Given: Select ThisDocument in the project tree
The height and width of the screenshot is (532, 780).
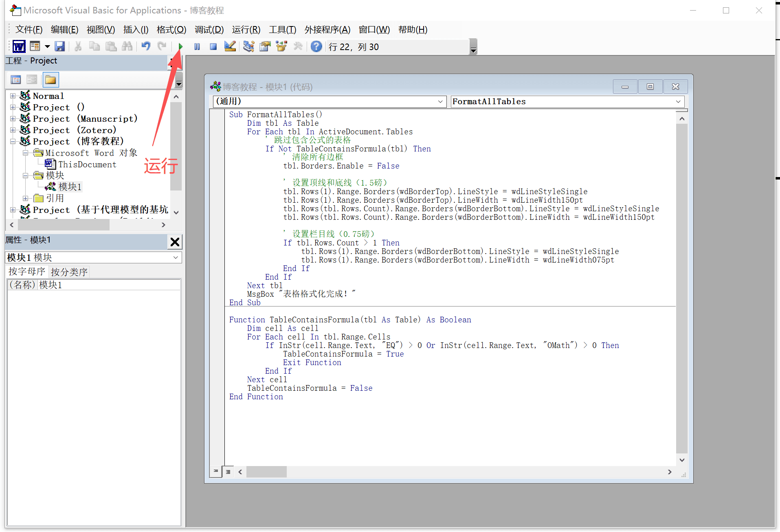Looking at the screenshot, I should tap(87, 164).
